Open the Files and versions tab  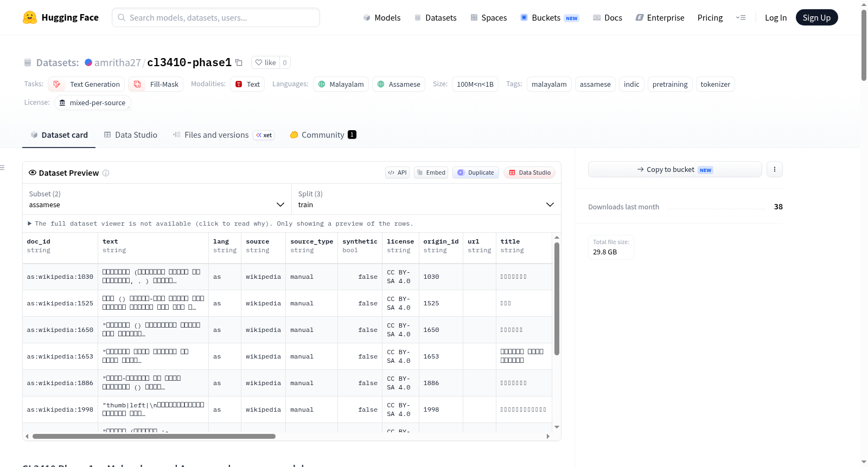[223, 135]
